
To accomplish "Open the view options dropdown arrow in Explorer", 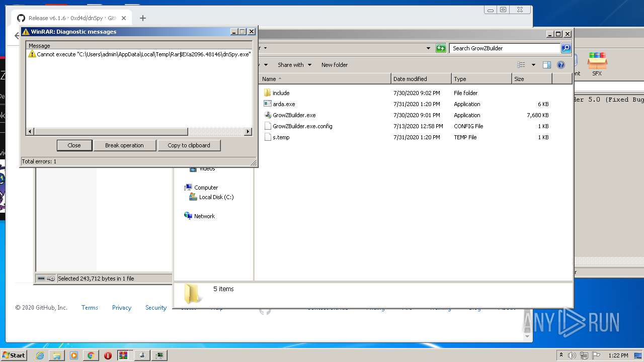I will [533, 65].
